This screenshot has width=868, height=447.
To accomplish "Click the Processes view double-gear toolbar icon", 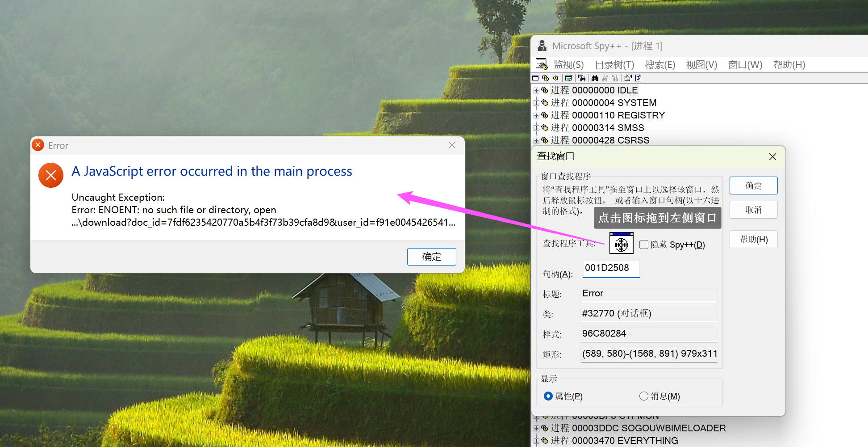I will pyautogui.click(x=546, y=78).
